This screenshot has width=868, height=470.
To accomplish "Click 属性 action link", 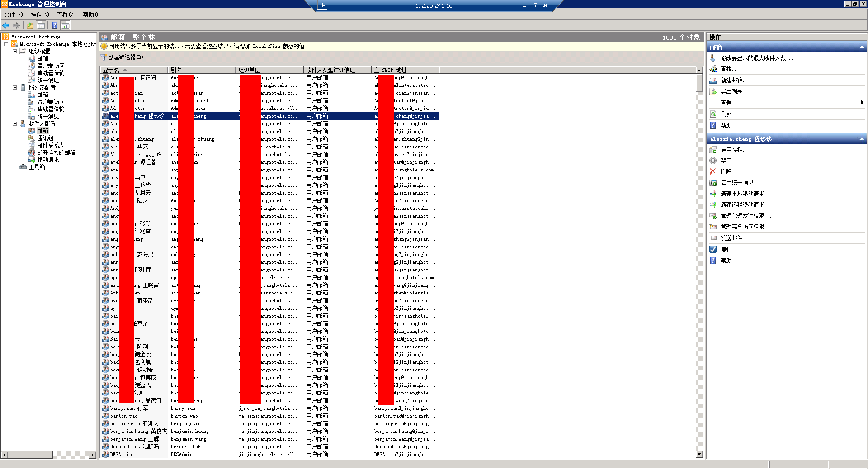I will [x=726, y=249].
